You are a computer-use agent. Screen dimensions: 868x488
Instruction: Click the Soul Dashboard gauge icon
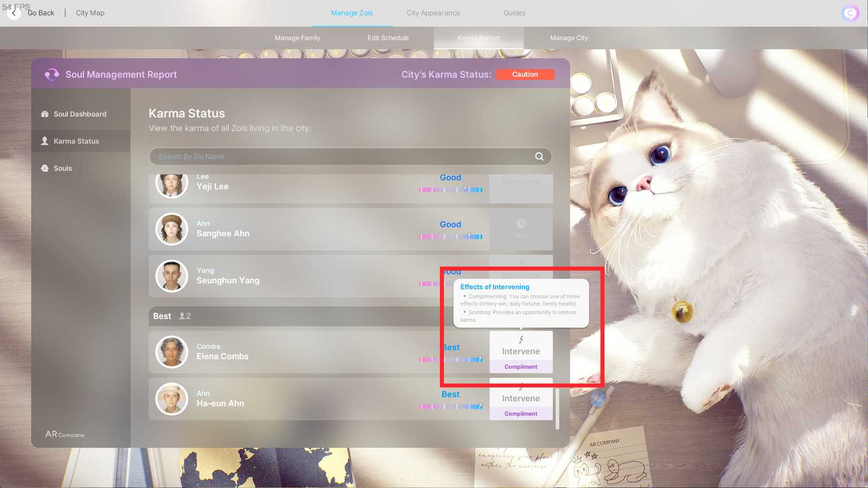coord(45,114)
